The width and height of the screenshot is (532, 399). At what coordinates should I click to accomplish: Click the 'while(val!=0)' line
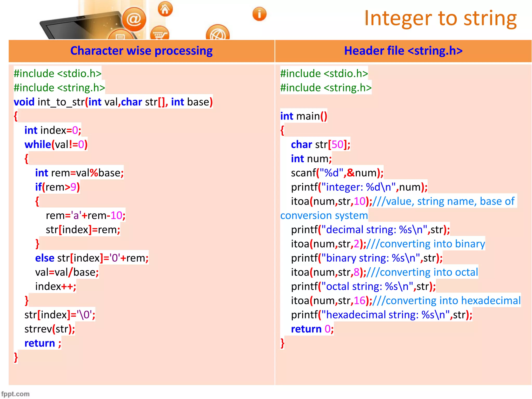56,144
